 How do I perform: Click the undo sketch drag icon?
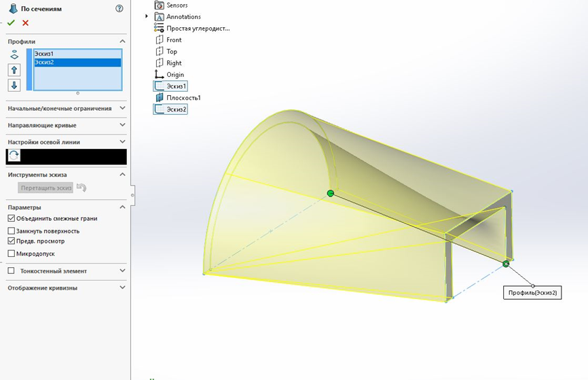(x=81, y=188)
